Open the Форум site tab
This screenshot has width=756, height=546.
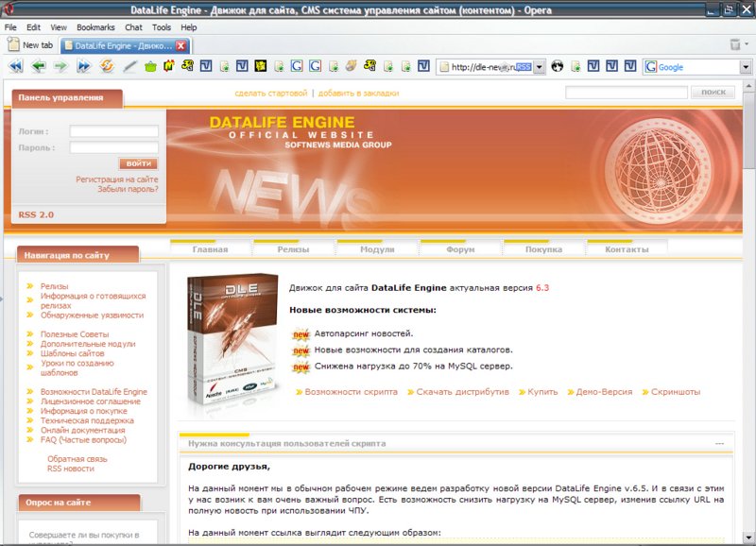(x=460, y=248)
